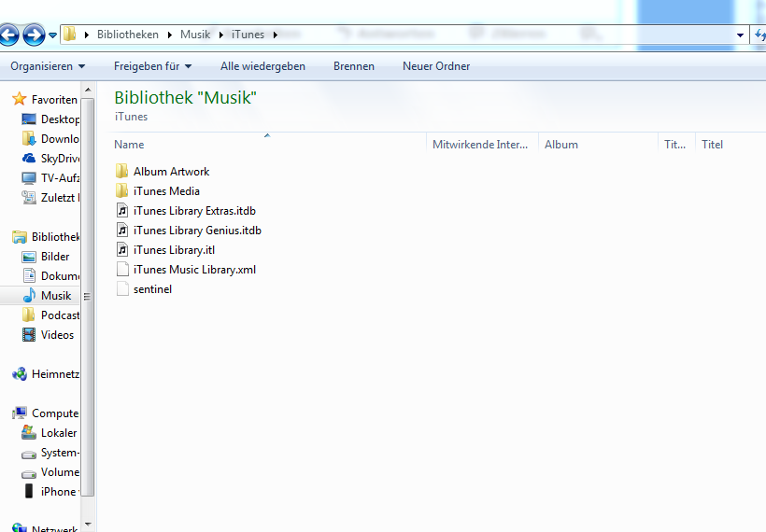Image resolution: width=766 pixels, height=532 pixels.
Task: Click the Album Artwork folder icon
Action: click(122, 171)
